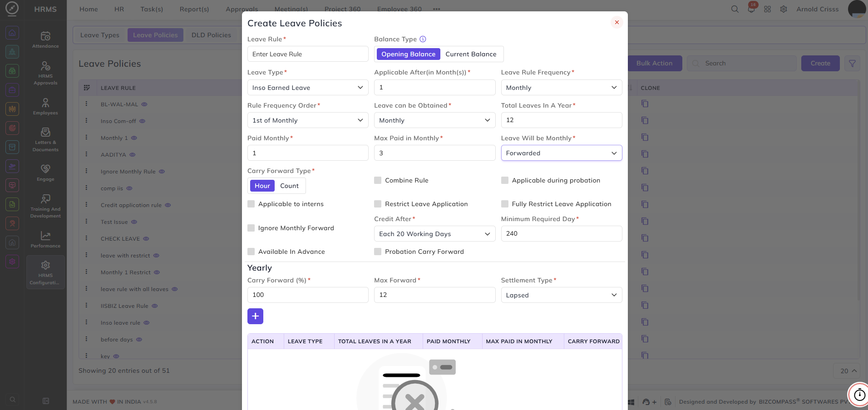Open the Performance sidebar icon
This screenshot has height=410, width=868.
click(45, 239)
